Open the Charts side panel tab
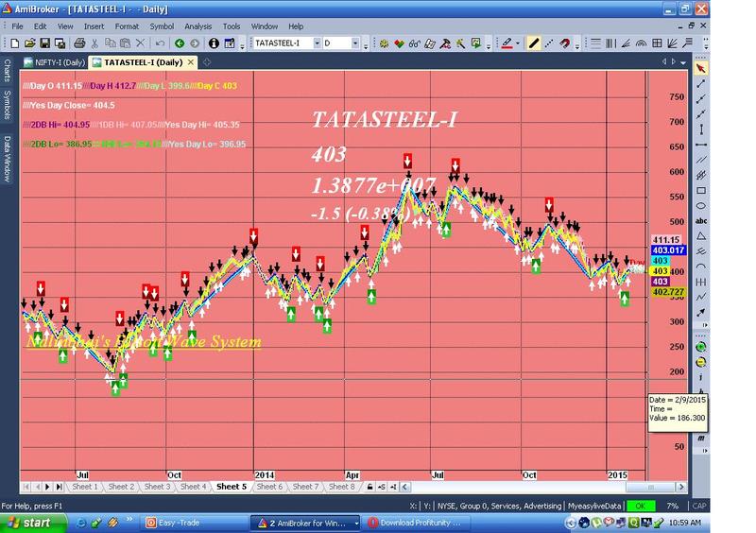The height and width of the screenshot is (533, 756). (7, 71)
